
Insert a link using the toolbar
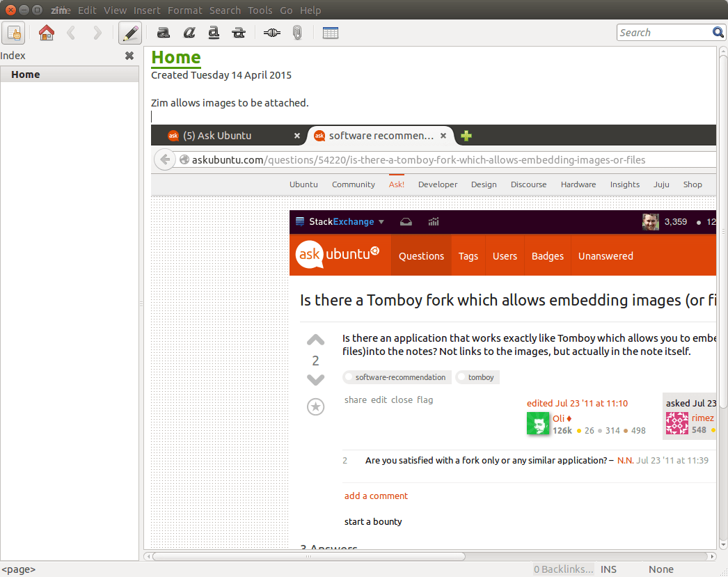click(271, 33)
